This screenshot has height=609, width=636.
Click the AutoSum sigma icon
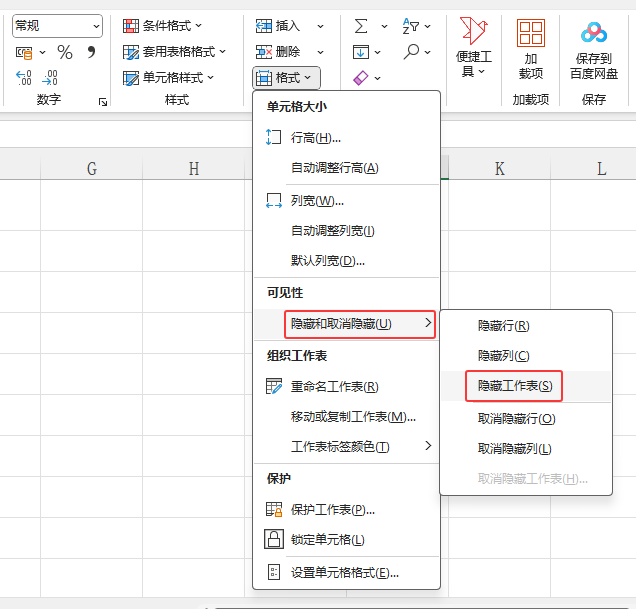click(x=361, y=26)
